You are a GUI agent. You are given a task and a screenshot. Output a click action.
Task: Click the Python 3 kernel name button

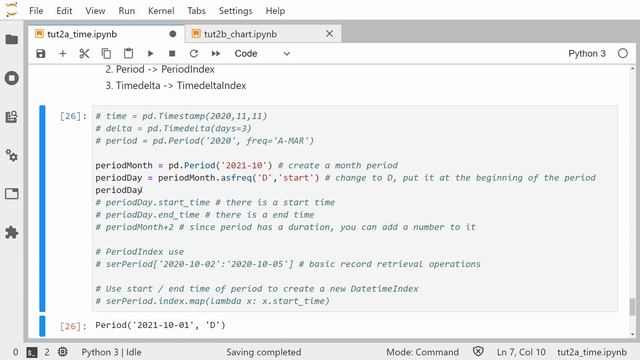587,53
